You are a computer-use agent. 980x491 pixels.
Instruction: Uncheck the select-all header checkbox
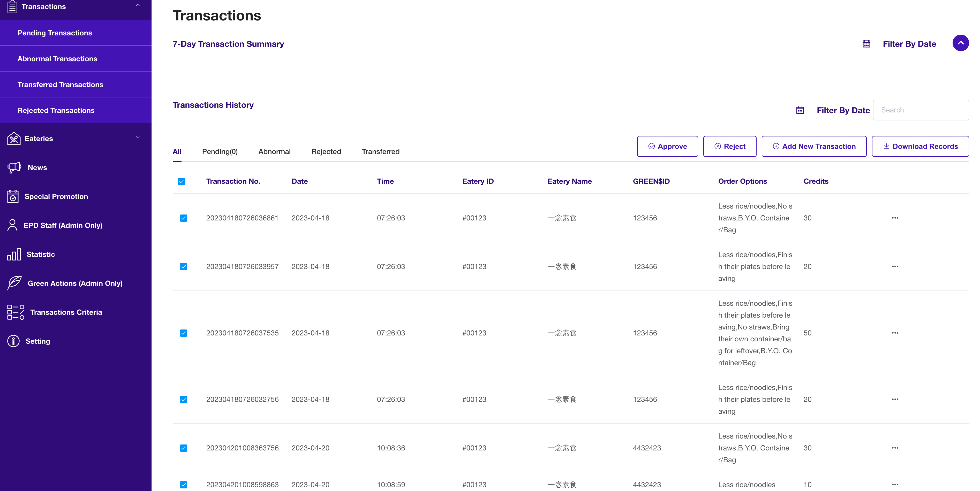click(x=182, y=181)
